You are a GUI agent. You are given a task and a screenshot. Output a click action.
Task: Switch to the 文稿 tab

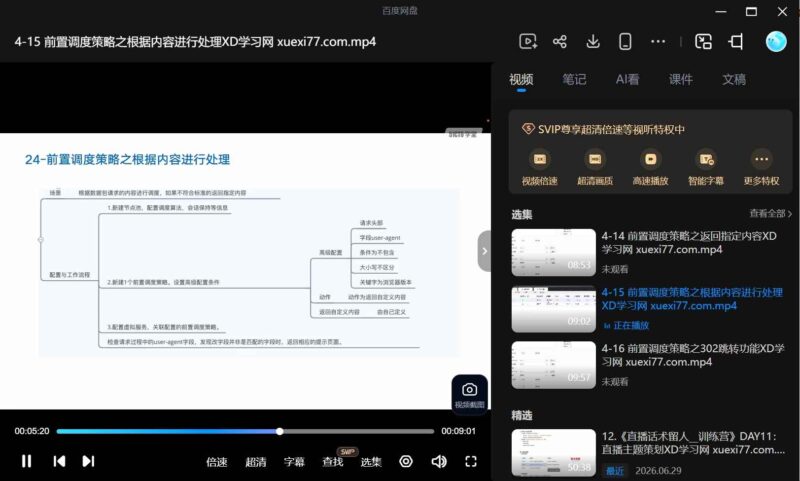coord(734,80)
